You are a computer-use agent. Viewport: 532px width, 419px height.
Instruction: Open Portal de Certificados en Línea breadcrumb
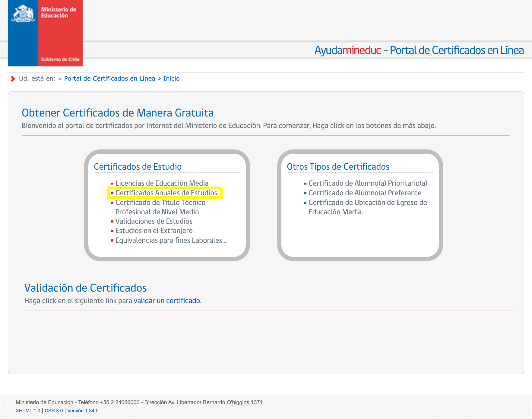coord(109,78)
